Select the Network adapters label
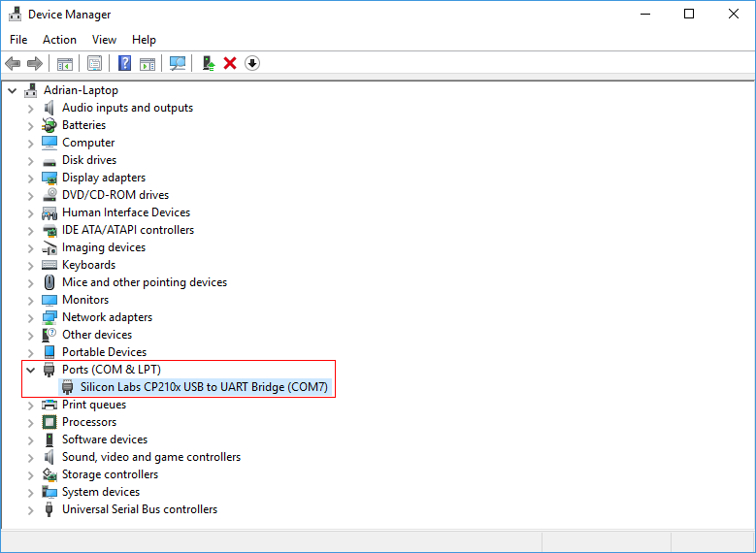 click(x=107, y=317)
